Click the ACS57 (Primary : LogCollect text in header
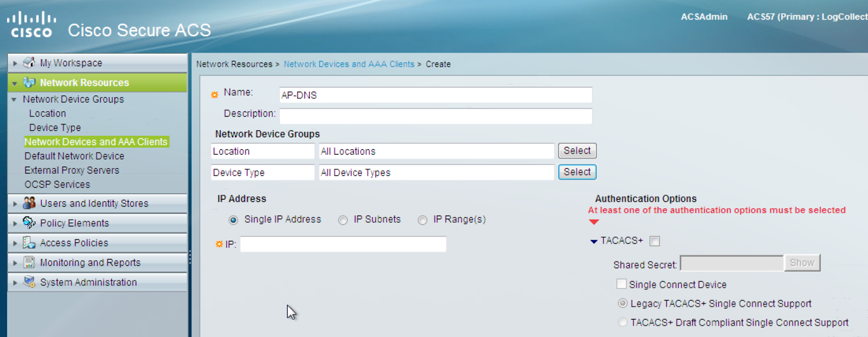Viewport: 868px width, 337px height. click(807, 17)
